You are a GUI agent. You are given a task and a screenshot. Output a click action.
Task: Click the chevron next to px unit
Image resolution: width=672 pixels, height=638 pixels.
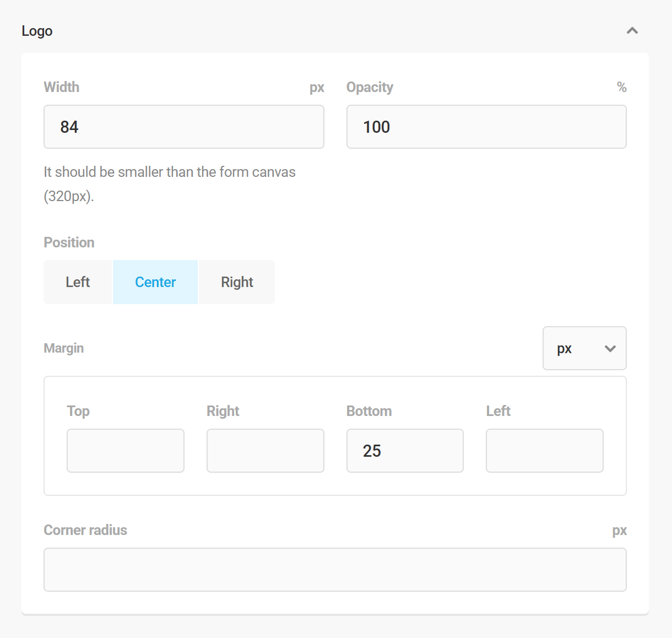click(609, 348)
